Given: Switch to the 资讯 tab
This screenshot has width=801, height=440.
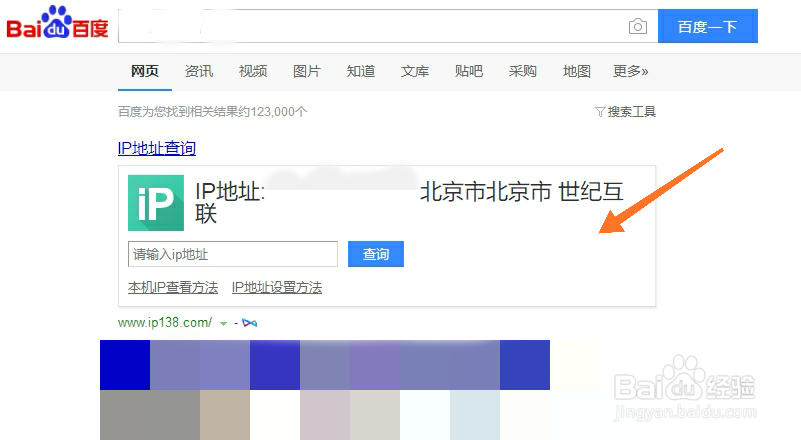Looking at the screenshot, I should click(199, 71).
